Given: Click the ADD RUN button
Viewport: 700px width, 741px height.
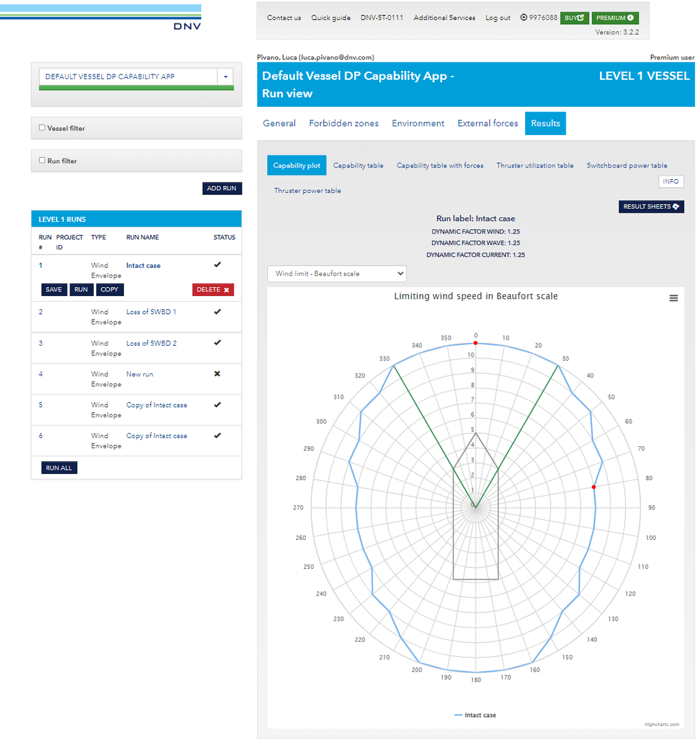Looking at the screenshot, I should tap(222, 187).
